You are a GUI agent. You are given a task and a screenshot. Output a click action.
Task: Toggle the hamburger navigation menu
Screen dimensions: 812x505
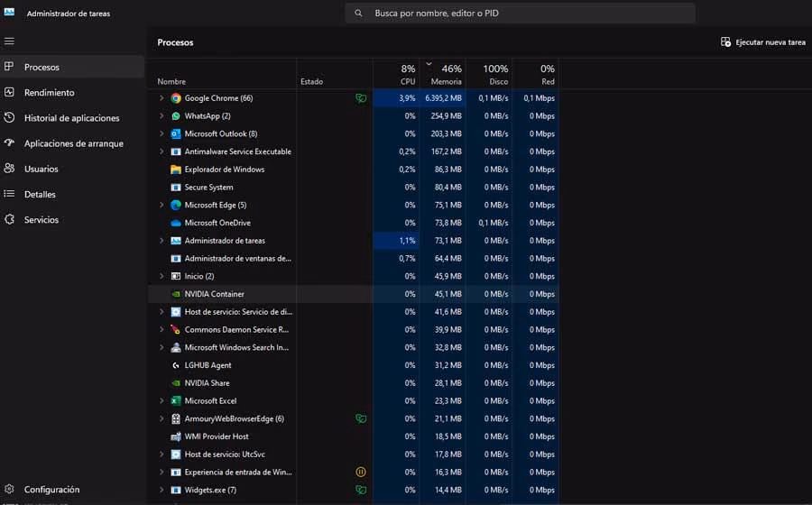[9, 41]
